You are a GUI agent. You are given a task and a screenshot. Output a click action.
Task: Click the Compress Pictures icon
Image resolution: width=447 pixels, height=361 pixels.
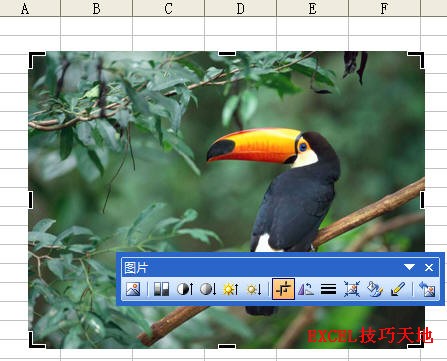coord(352,289)
